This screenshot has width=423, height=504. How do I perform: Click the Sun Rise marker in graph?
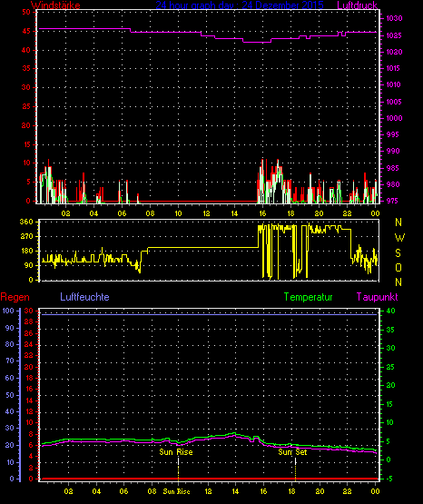tap(176, 452)
